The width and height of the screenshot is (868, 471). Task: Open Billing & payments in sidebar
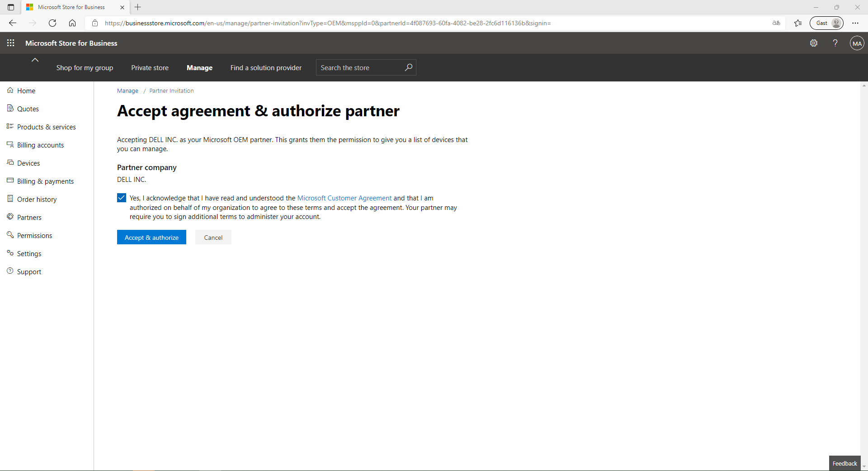tap(45, 181)
